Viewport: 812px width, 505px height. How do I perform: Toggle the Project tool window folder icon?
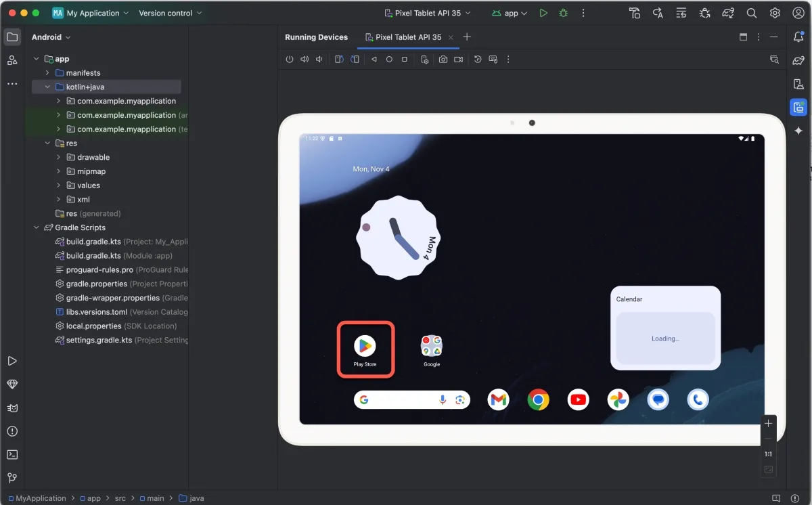[12, 37]
